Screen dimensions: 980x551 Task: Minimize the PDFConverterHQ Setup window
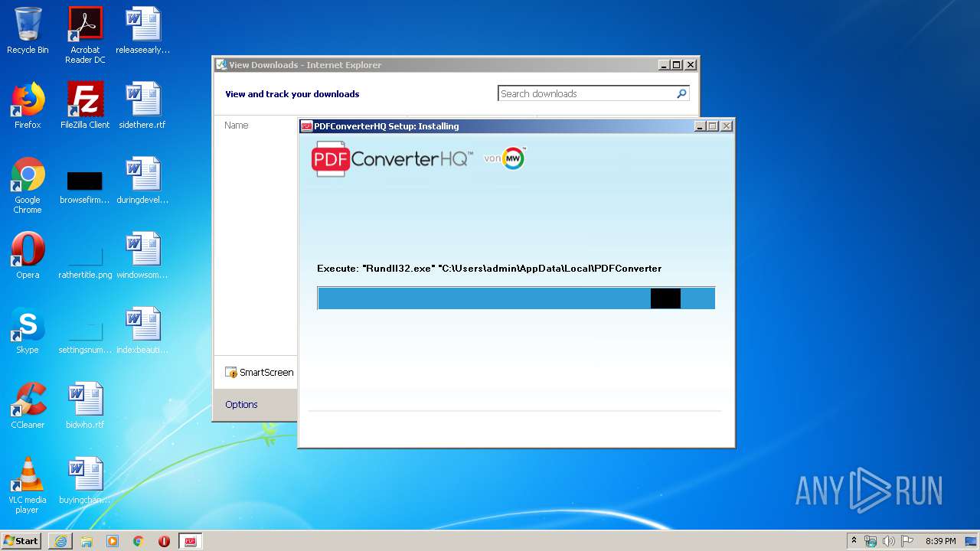tap(700, 126)
